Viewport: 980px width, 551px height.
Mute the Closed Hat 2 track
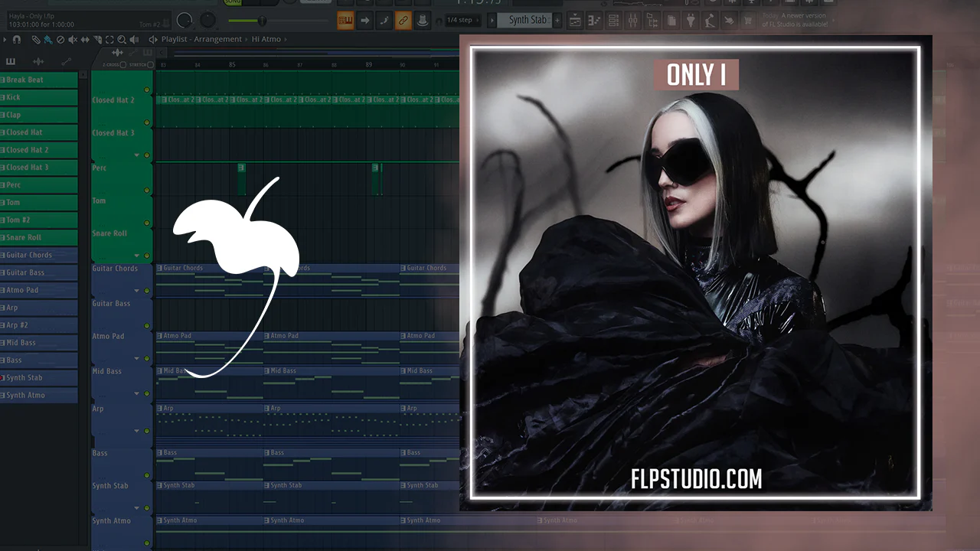coord(147,122)
